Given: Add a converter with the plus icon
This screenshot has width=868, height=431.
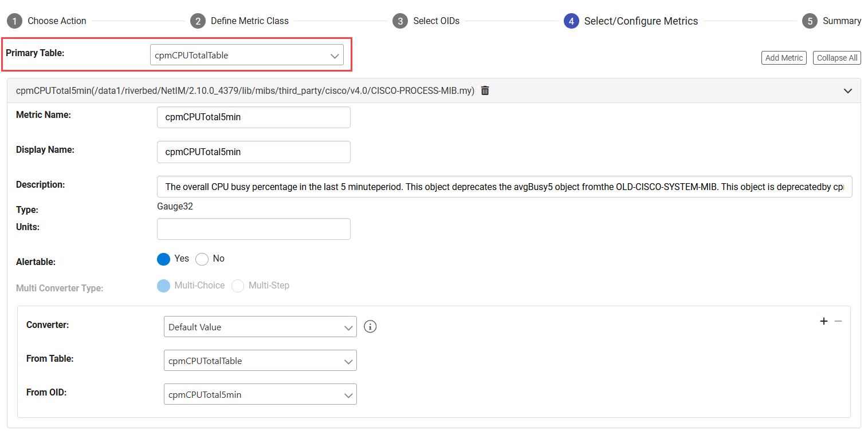Looking at the screenshot, I should [824, 321].
